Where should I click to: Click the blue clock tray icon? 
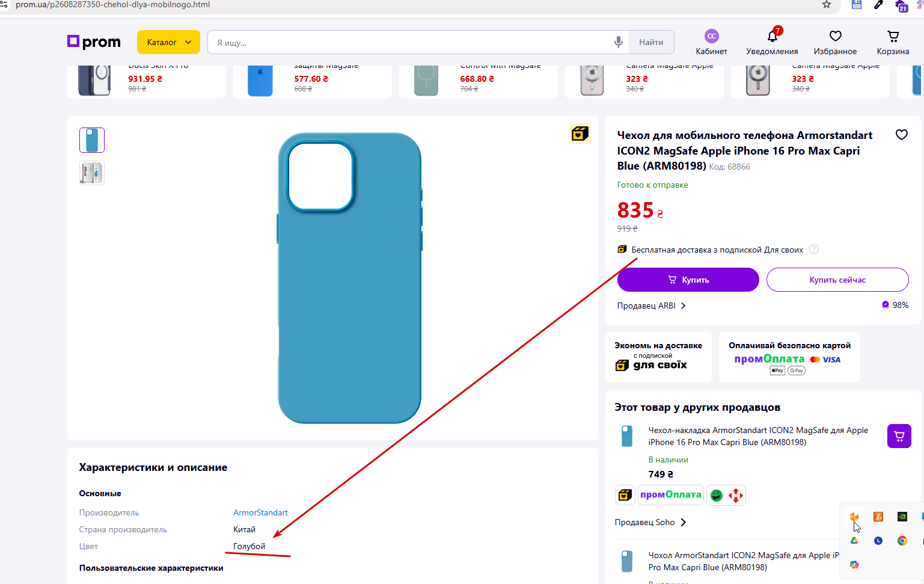pos(878,541)
